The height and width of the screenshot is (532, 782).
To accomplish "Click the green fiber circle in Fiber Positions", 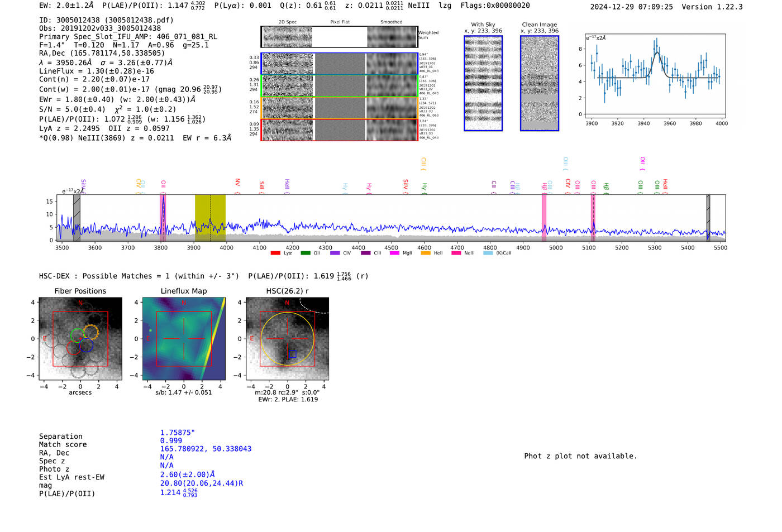I will [x=77, y=336].
